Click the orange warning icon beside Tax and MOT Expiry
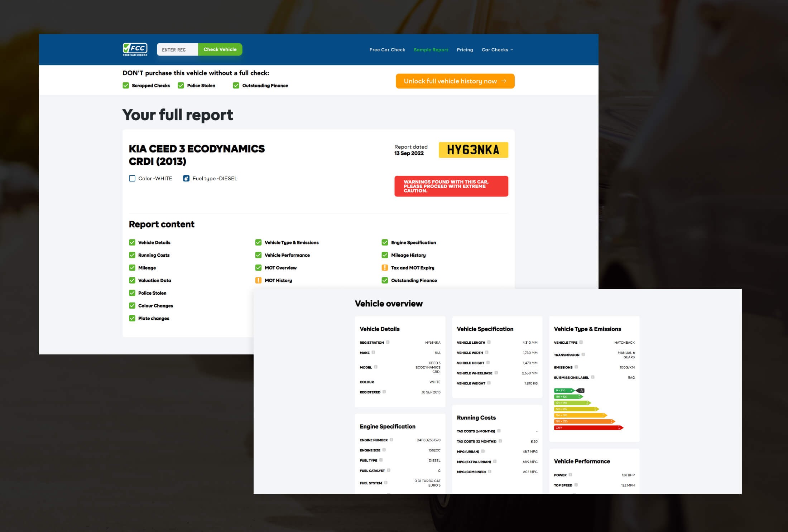Image resolution: width=788 pixels, height=532 pixels. click(x=385, y=268)
